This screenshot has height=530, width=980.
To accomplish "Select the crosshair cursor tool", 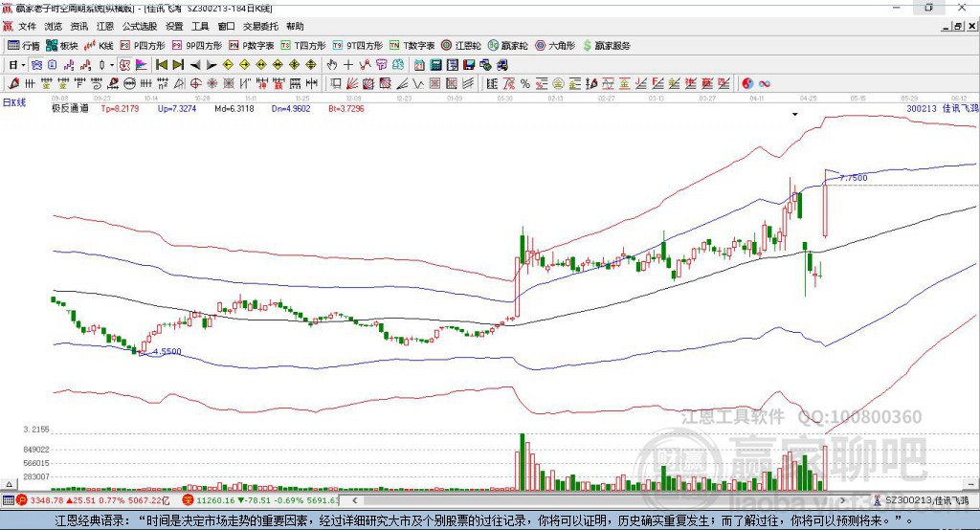I will 348,65.
